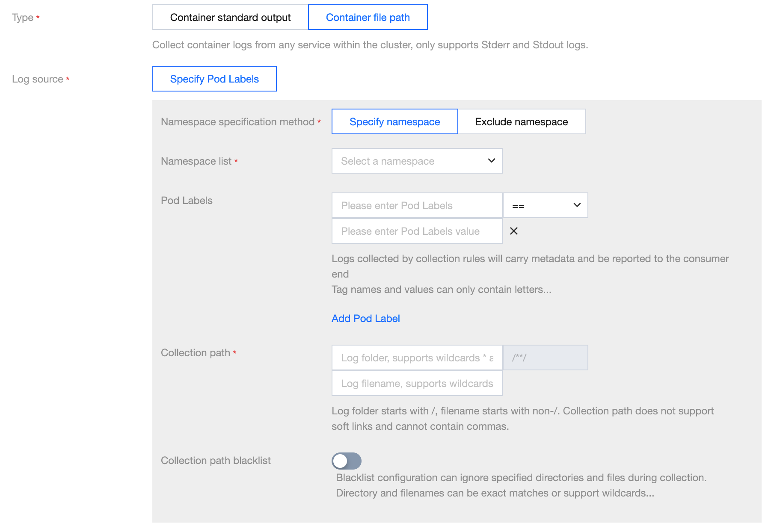Switch to Exclude namespace method
Screen dimensions: 771x532
(521, 122)
